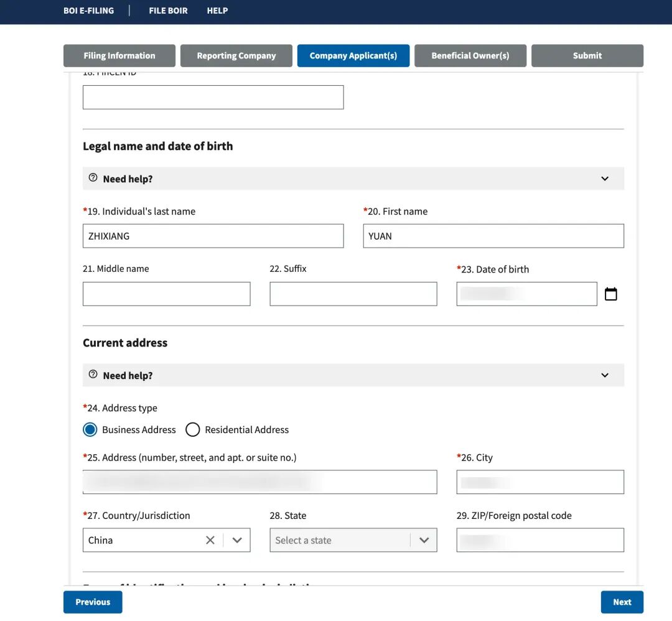Image resolution: width=672 pixels, height=621 pixels.
Task: Click the Individual's last name field
Action: (213, 236)
